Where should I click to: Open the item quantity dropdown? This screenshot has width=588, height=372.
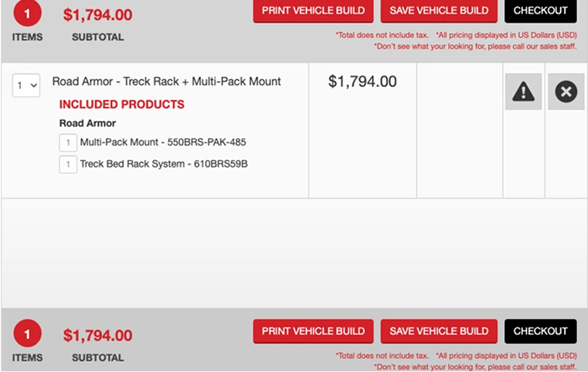pyautogui.click(x=26, y=85)
